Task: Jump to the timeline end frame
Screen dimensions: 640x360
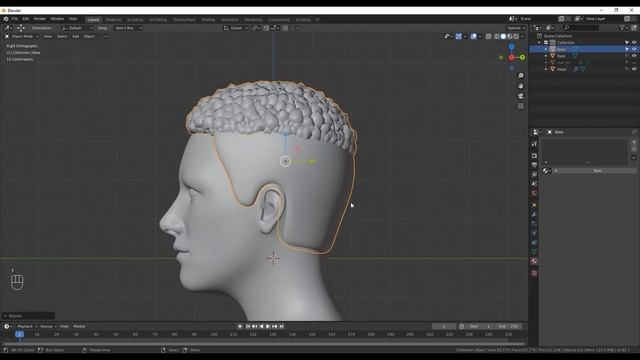Action: click(x=282, y=327)
